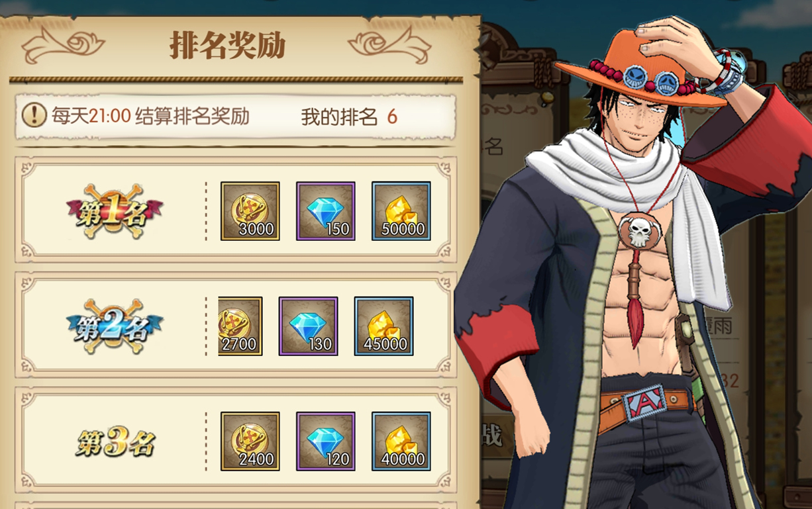Viewport: 812px width, 509px height.
Task: Click the 排名奖励 panel title
Action: 227,46
